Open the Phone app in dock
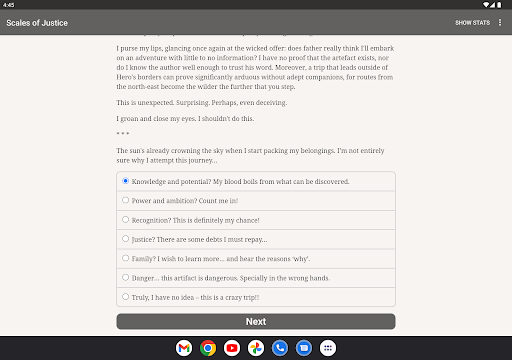512x360 pixels. coord(280,348)
